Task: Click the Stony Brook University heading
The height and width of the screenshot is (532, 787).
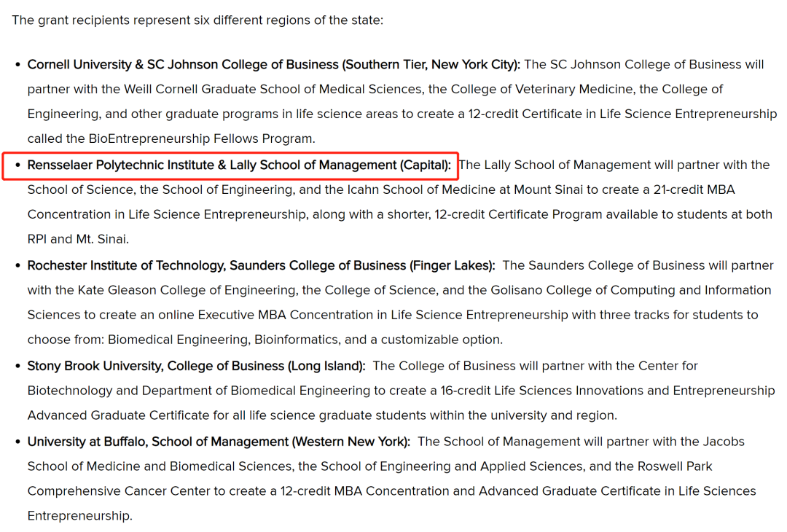Action: [x=196, y=366]
